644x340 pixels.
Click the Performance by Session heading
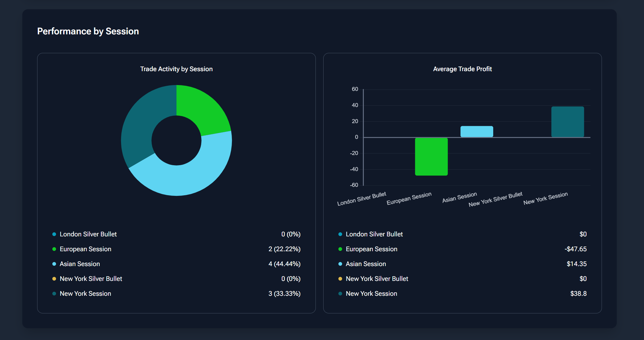coord(88,31)
